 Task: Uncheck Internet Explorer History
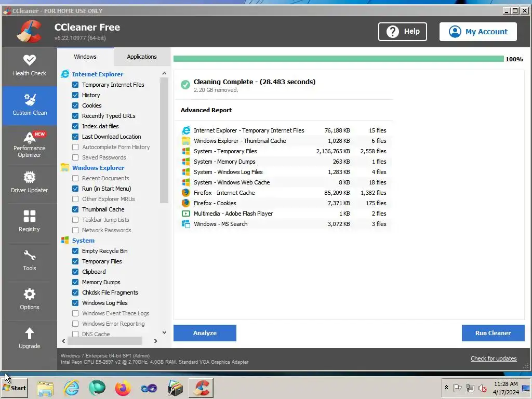tap(75, 95)
